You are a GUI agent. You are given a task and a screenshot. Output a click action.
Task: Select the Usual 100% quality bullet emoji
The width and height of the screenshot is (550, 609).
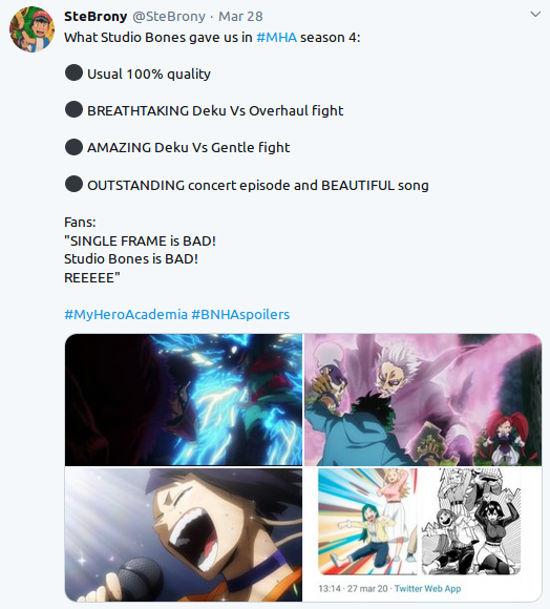pyautogui.click(x=74, y=73)
